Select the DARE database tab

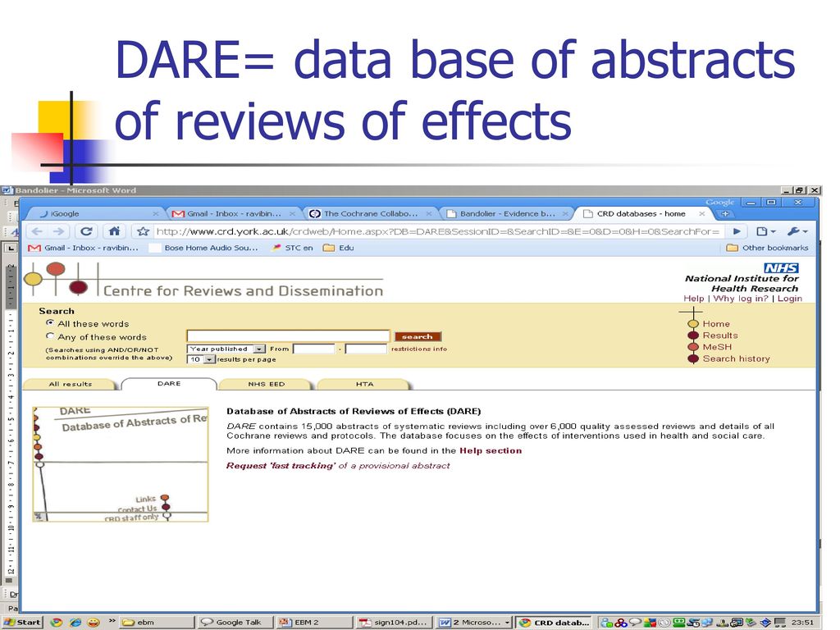tap(169, 384)
